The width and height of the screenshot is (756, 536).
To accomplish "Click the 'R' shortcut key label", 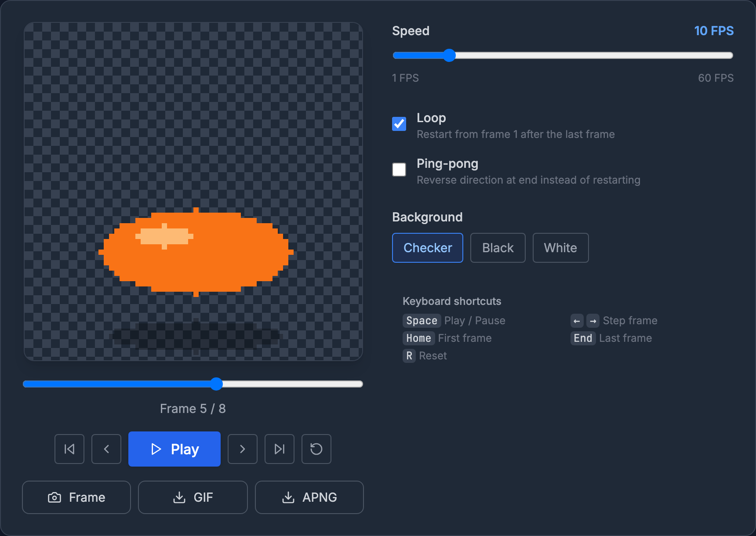I will click(x=409, y=356).
